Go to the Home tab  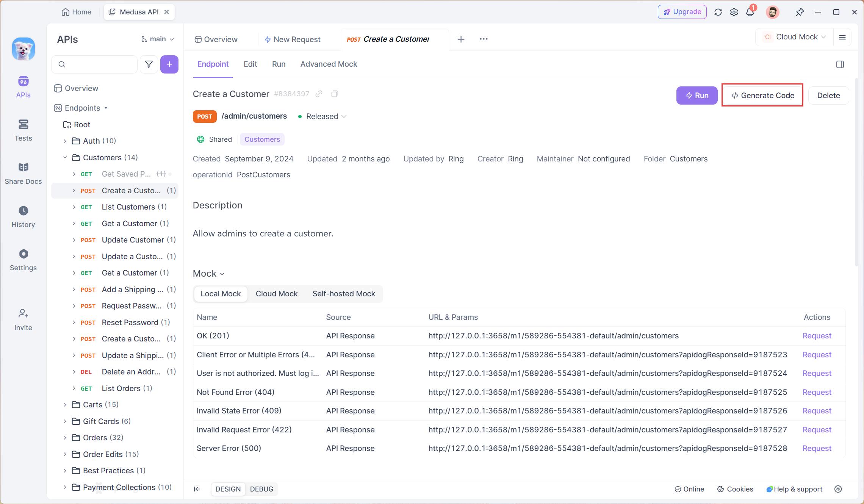pyautogui.click(x=77, y=12)
